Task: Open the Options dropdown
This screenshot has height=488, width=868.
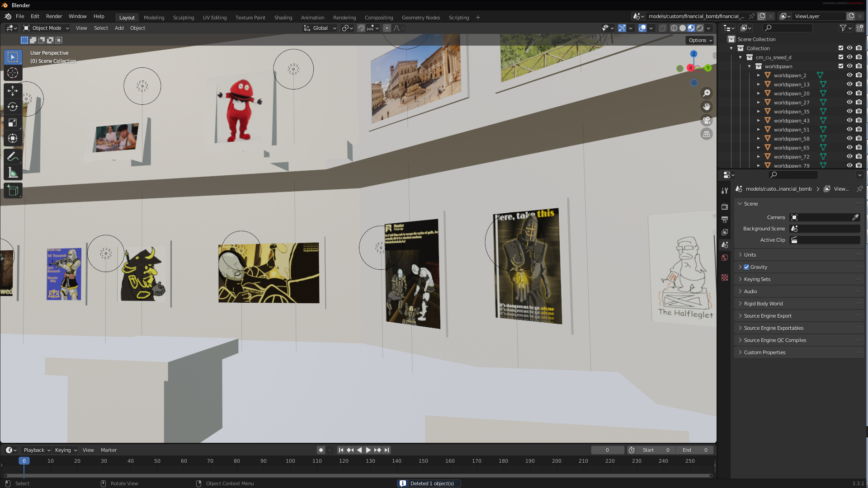Action: [700, 40]
